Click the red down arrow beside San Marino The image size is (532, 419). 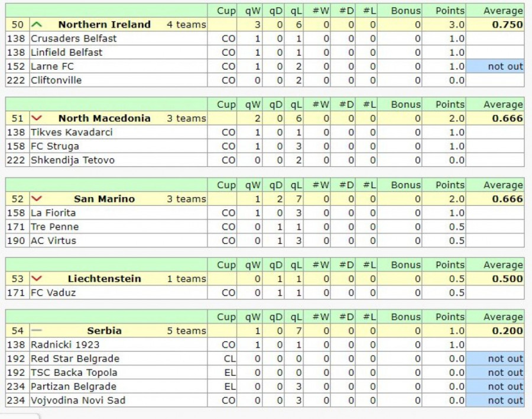[x=37, y=199]
